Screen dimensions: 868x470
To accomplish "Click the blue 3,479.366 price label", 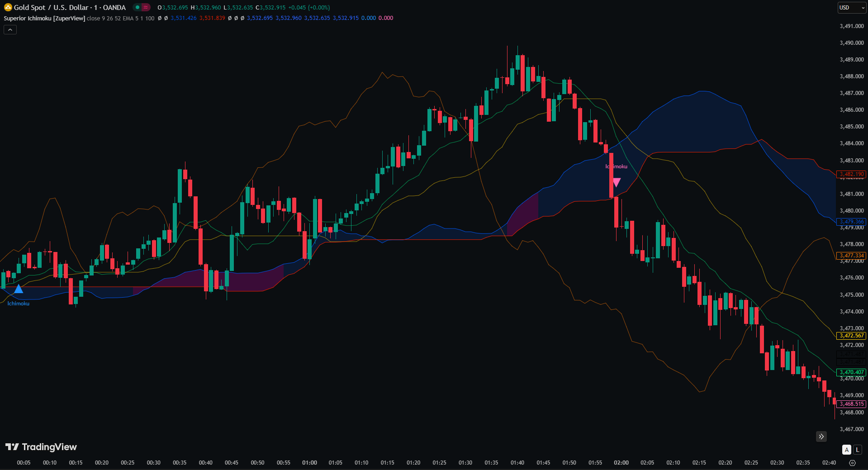I will [852, 222].
